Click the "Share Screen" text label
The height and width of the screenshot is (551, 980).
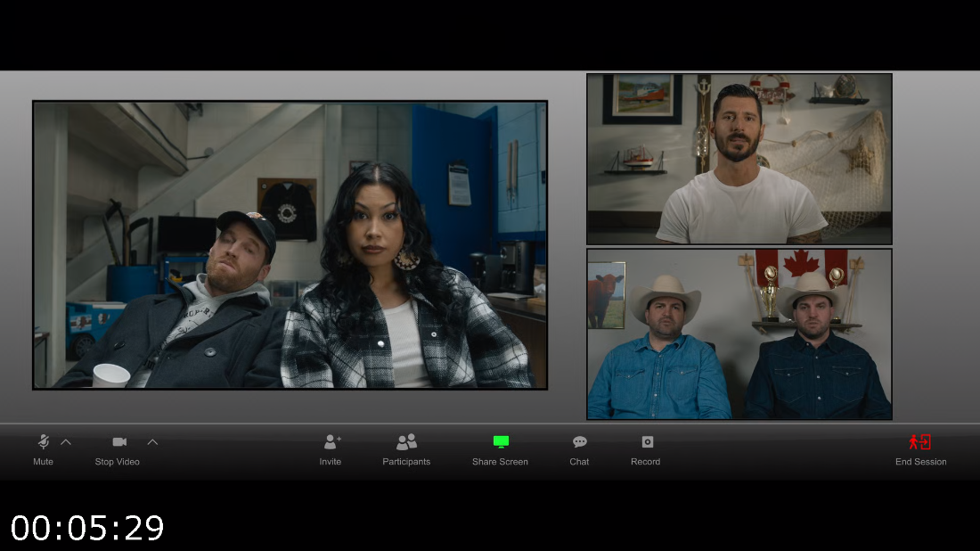coord(500,462)
